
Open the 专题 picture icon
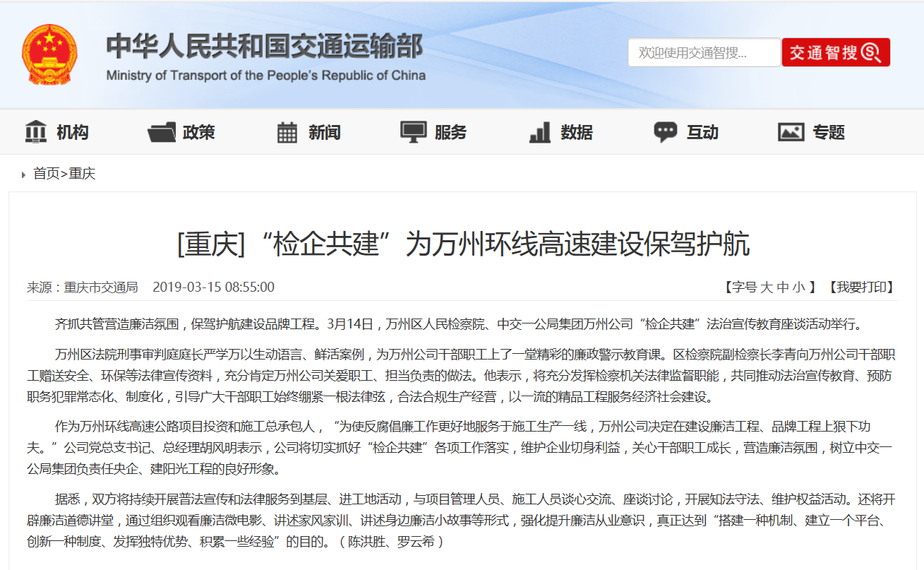click(x=791, y=131)
